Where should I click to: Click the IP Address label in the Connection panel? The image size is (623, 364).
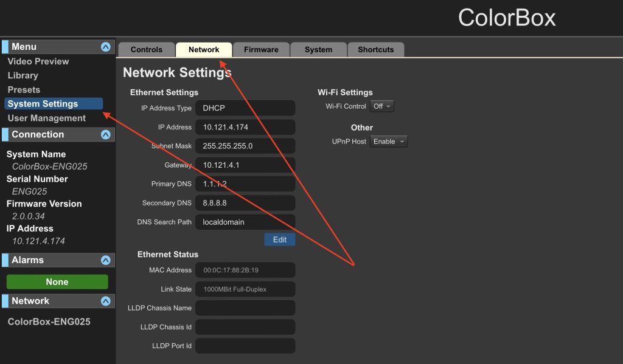coord(30,228)
